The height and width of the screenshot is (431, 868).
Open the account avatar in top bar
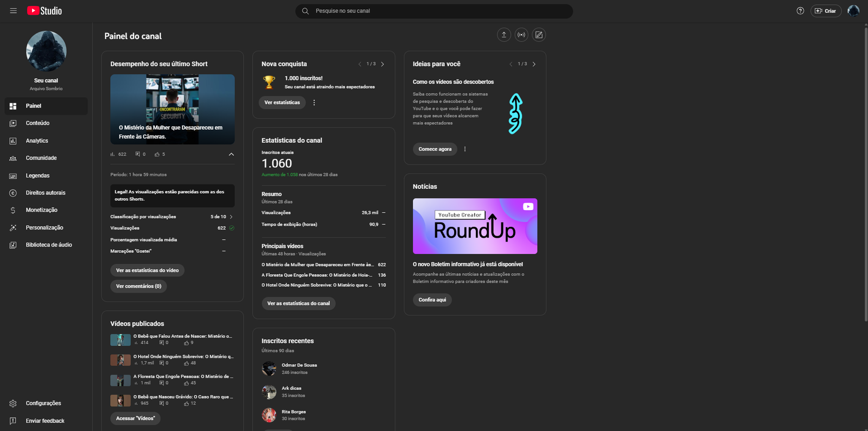point(853,11)
